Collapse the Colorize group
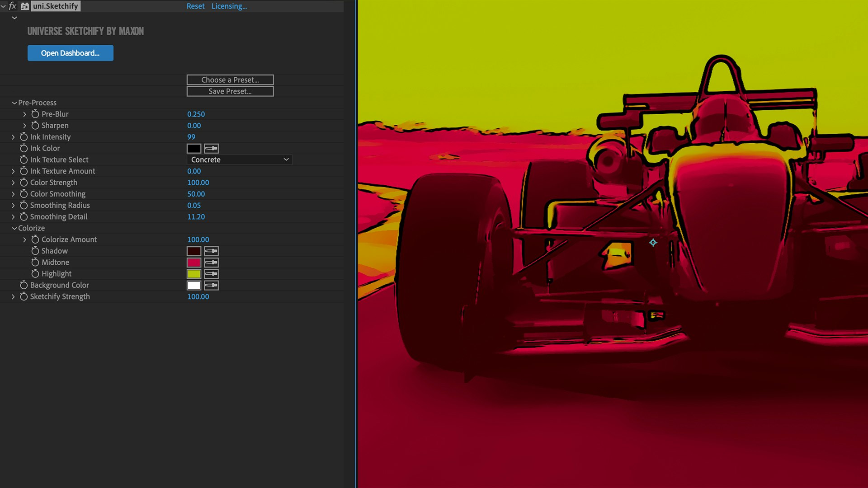868x488 pixels. (14, 228)
